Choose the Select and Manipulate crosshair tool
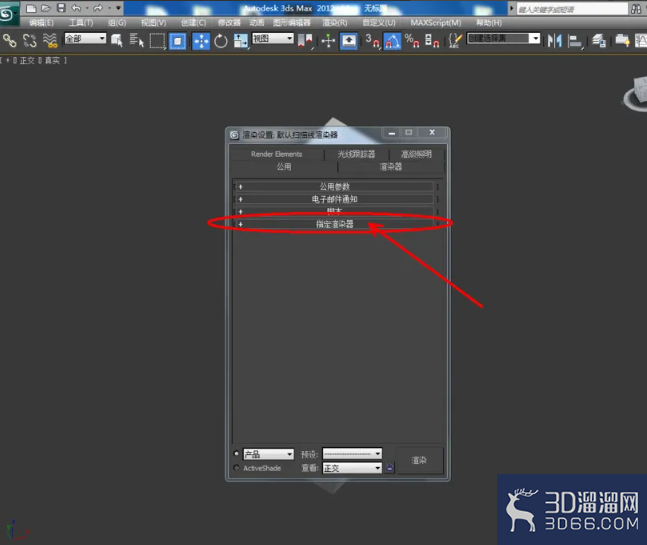Image resolution: width=647 pixels, height=545 pixels. click(x=328, y=41)
